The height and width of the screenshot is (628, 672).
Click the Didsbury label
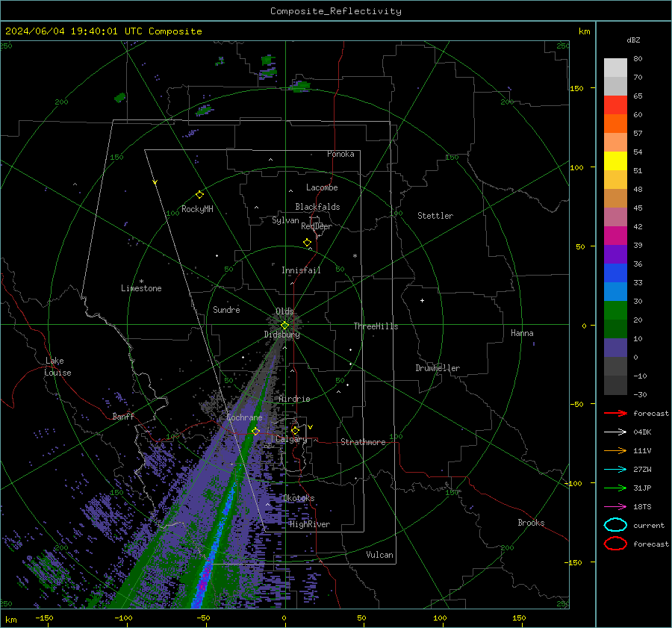pyautogui.click(x=281, y=335)
